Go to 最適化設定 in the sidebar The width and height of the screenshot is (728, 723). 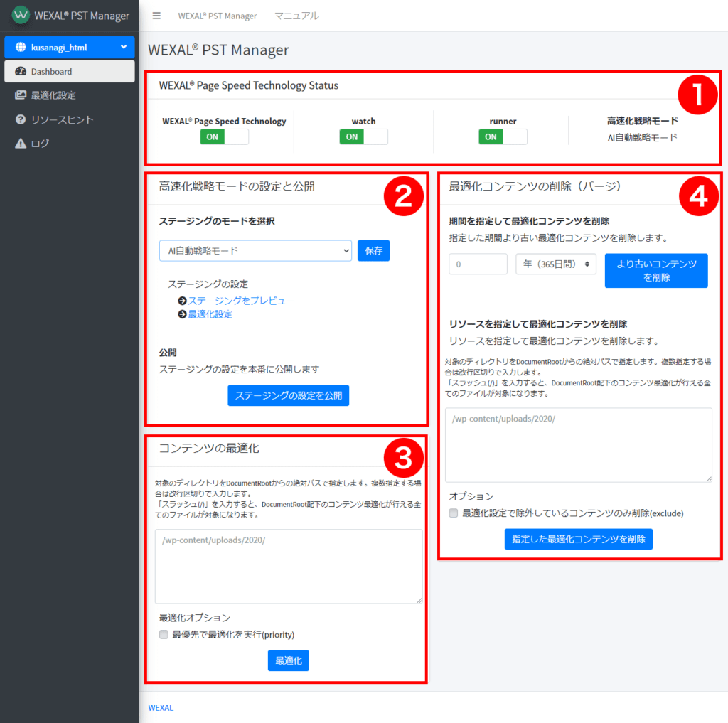point(70,95)
